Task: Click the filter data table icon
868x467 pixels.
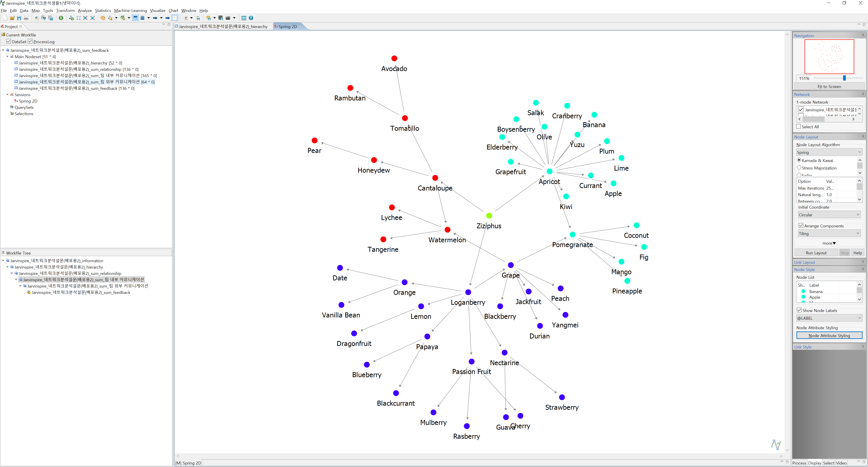Action: point(44,18)
